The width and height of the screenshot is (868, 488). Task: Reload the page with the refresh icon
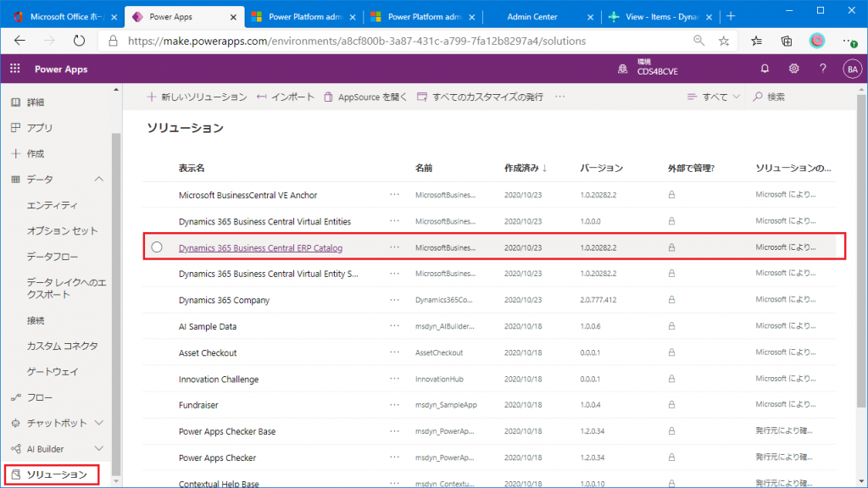79,41
